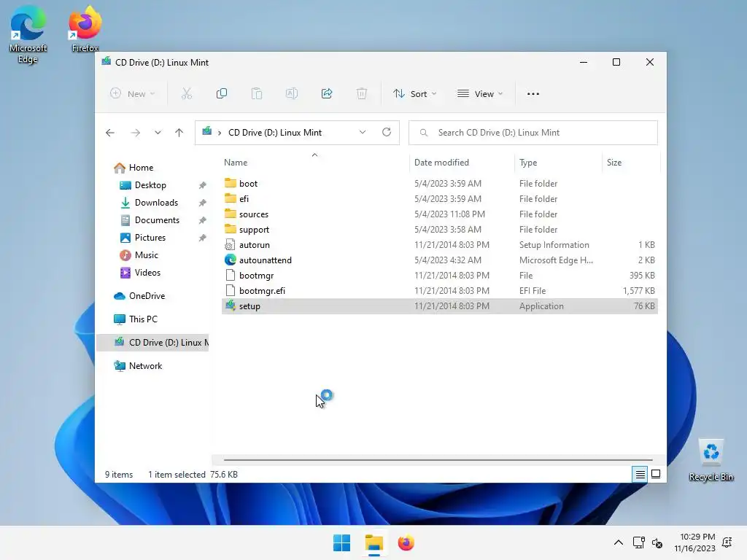Image resolution: width=747 pixels, height=560 pixels.
Task: Refresh the CD Drive folder view
Action: point(387,133)
